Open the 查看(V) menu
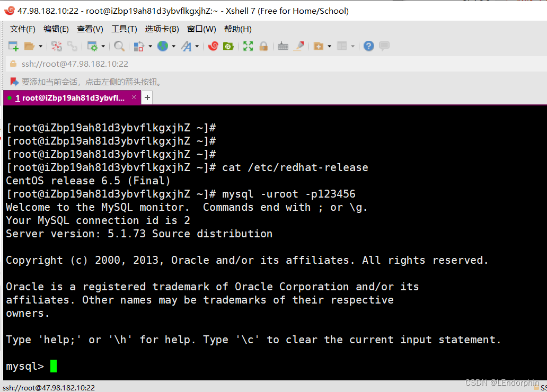This screenshot has height=392, width=547. click(x=90, y=29)
